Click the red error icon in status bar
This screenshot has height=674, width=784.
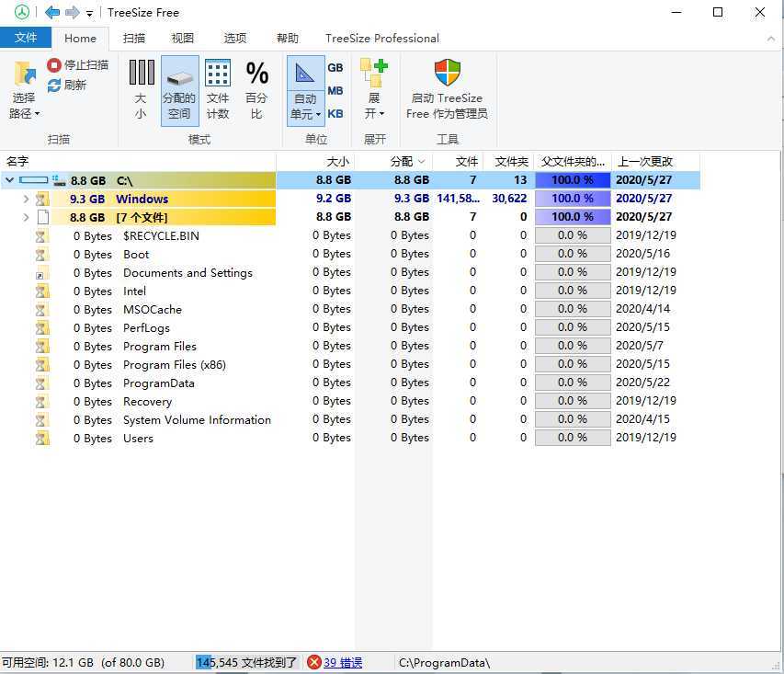314,662
